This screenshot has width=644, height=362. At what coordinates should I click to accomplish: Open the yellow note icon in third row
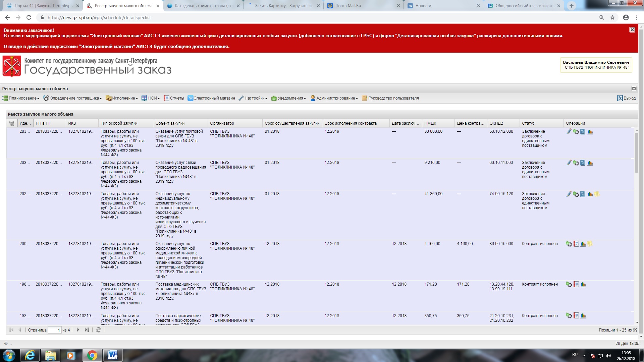(x=597, y=194)
